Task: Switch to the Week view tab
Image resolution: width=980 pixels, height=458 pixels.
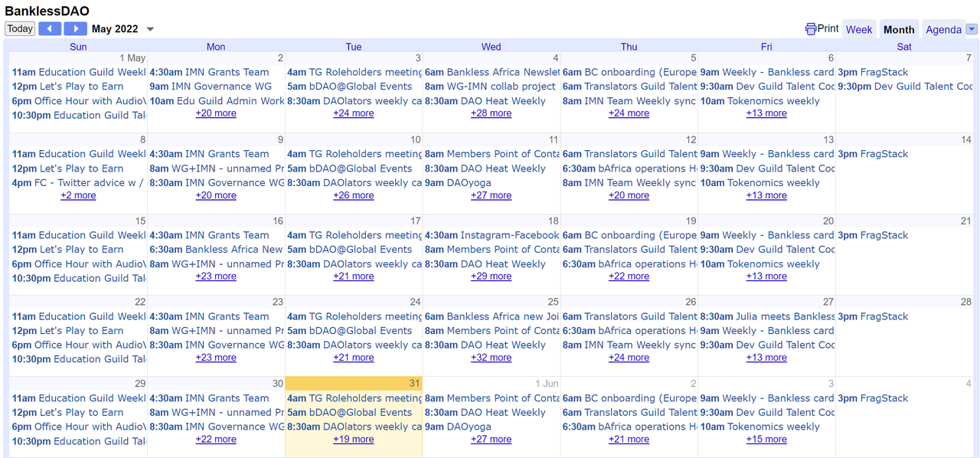Action: (x=858, y=29)
